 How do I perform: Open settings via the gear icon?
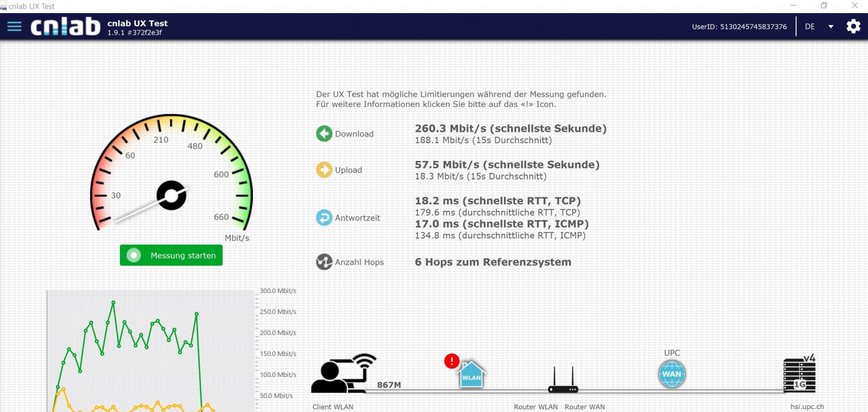(853, 26)
